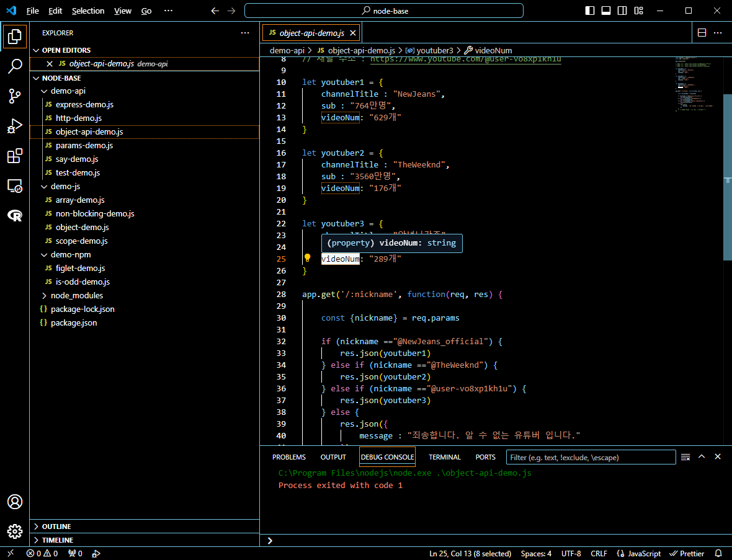Click the node-base command center search box
Screen dimensions: 732x560
[x=384, y=11]
